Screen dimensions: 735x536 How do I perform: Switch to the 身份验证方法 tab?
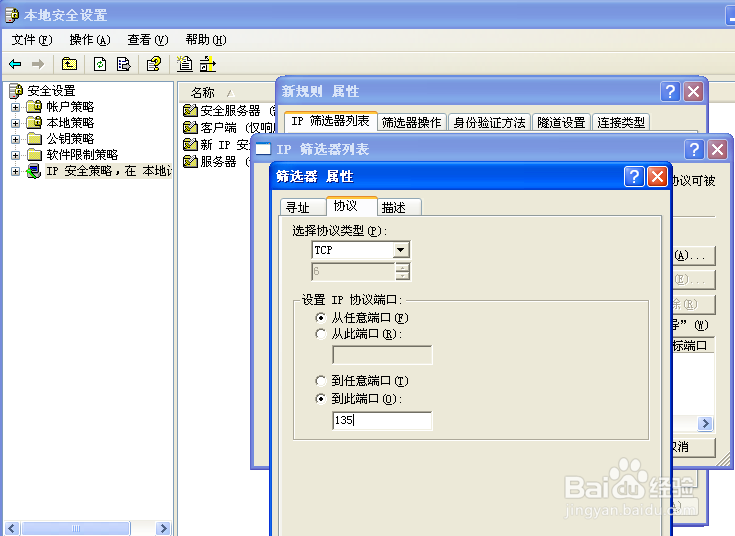489,122
